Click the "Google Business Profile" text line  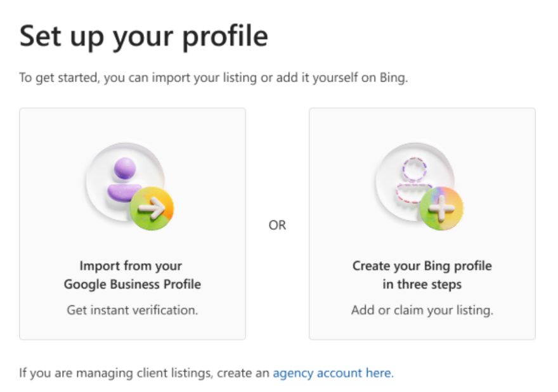(x=132, y=284)
